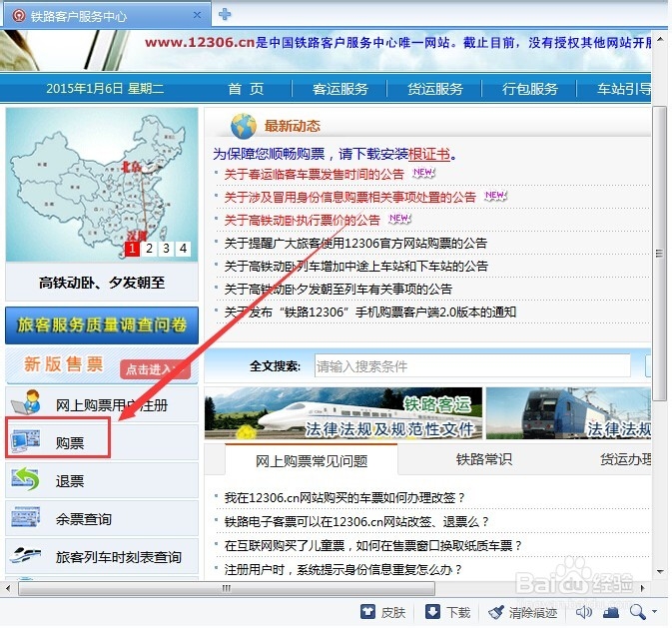Click the China railway map thumbnail
The width and height of the screenshot is (672, 628).
click(102, 185)
